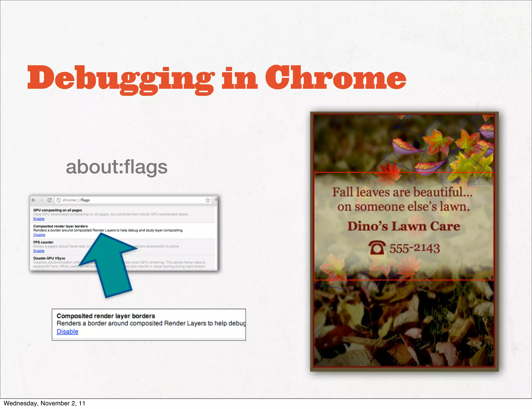Click the "FPS counter" heading
532x409 pixels.
tap(43, 242)
